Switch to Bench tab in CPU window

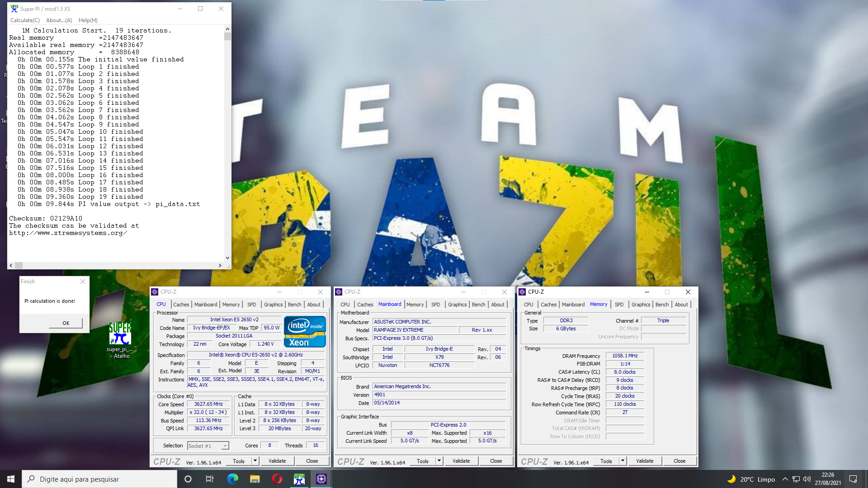pyautogui.click(x=295, y=305)
